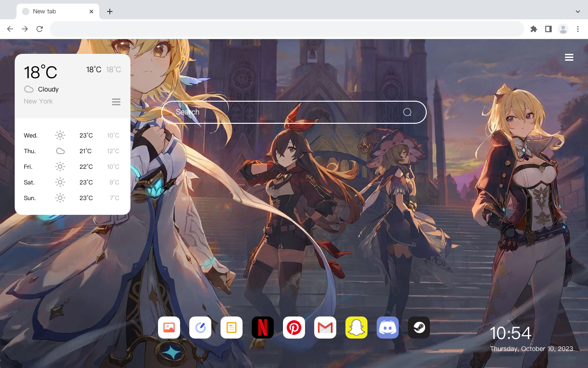Open the blue circular to-do shortcut icon
This screenshot has width=588, height=368.
coord(200,328)
